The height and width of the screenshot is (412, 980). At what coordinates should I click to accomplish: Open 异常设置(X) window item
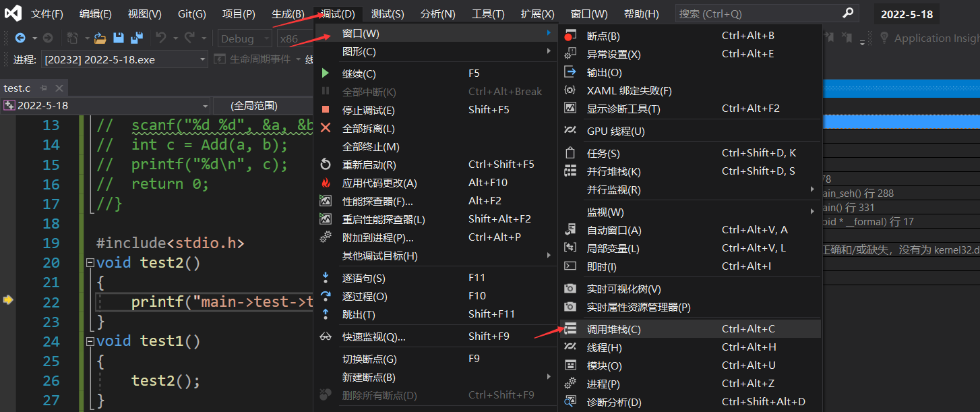691,54
